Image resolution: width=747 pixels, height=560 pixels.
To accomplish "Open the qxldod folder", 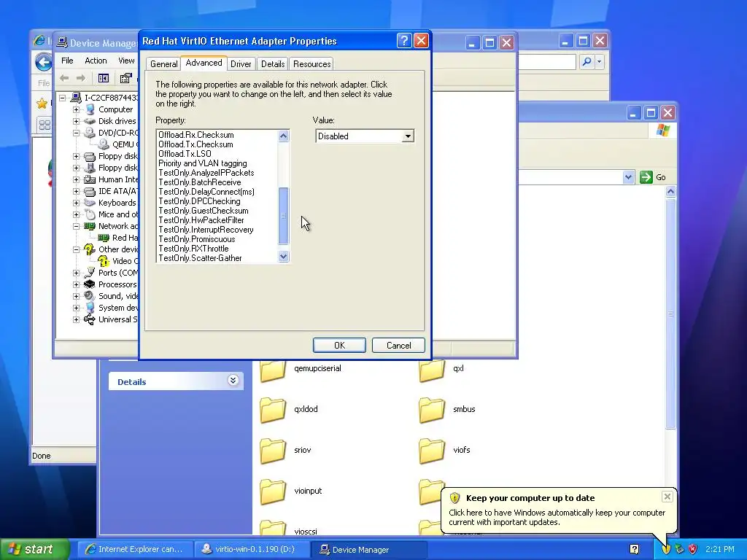I will pos(273,410).
